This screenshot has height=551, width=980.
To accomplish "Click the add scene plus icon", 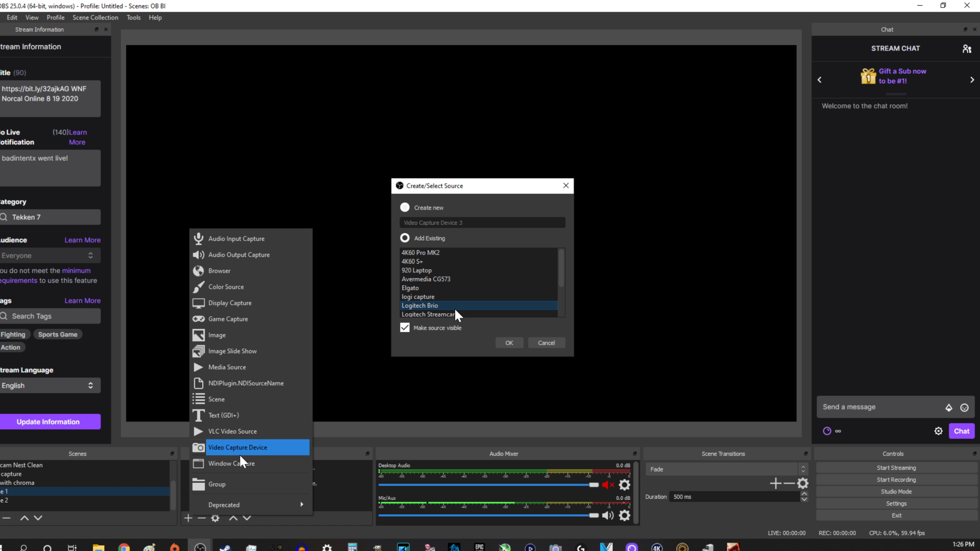I will point(188,518).
